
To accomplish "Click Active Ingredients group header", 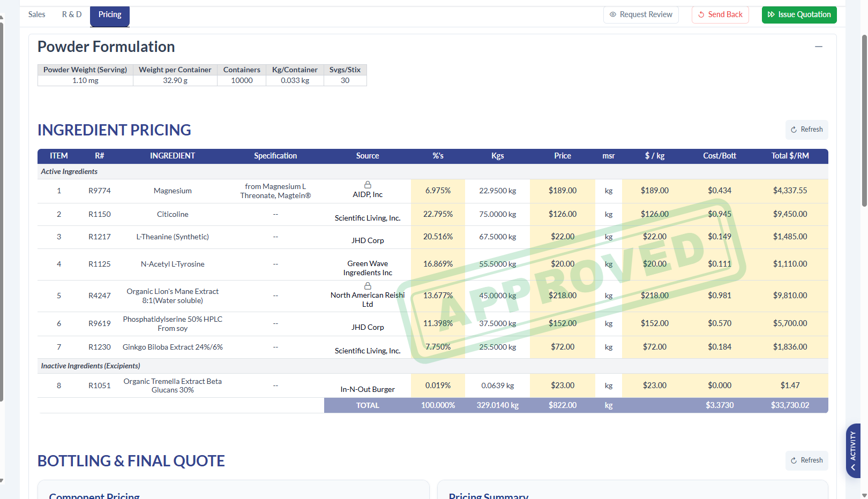I will [x=69, y=171].
